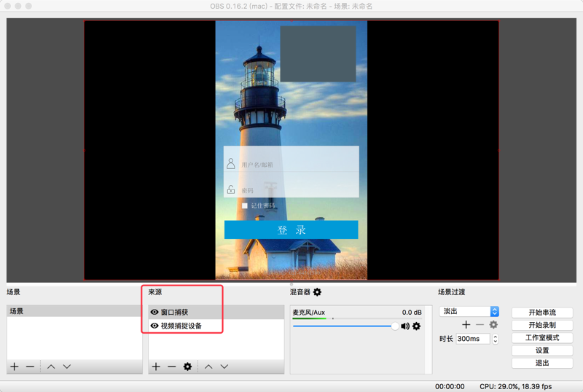Viewport: 583px width, 392px height.
Task: Open 设置 settings button
Action: [x=542, y=350]
